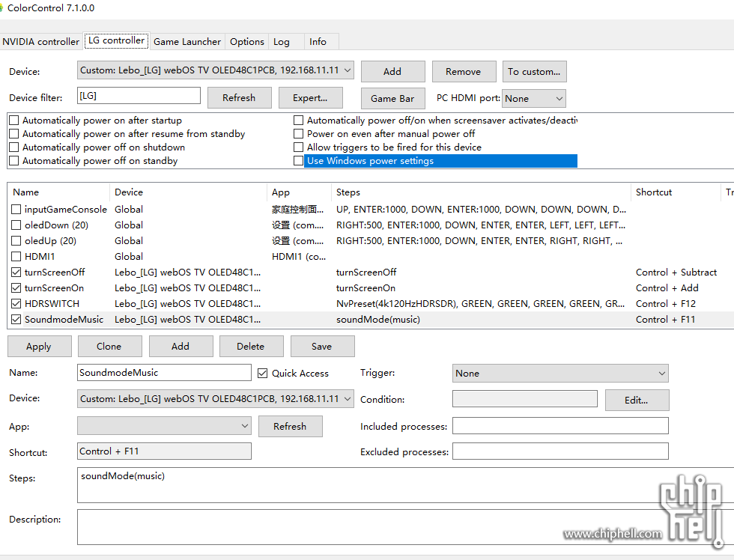Expand the preset Device dropdown

(216, 398)
